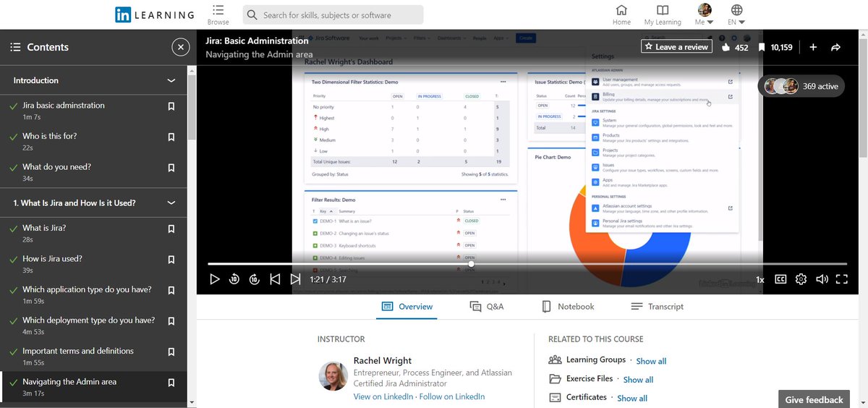Open the Me profile menu
This screenshot has height=408, width=868.
point(704,14)
